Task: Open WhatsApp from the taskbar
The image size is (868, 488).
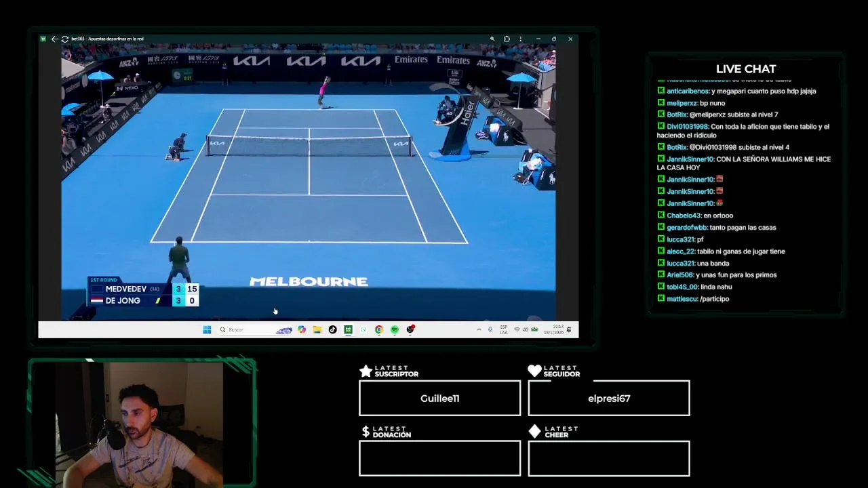Action: [x=363, y=330]
